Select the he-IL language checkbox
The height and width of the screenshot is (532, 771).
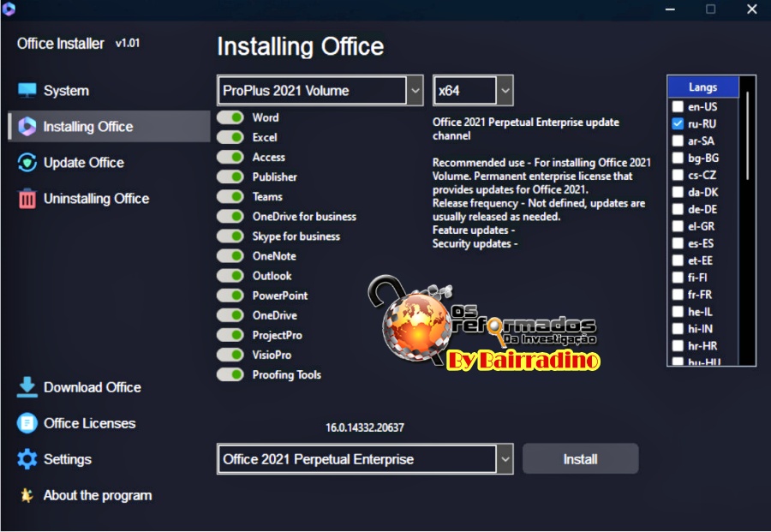(x=678, y=312)
